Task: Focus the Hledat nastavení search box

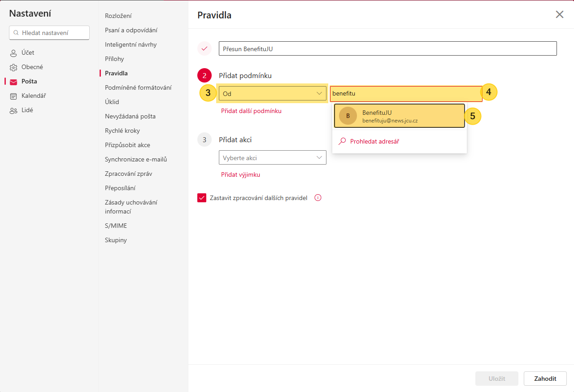Action: click(x=49, y=33)
